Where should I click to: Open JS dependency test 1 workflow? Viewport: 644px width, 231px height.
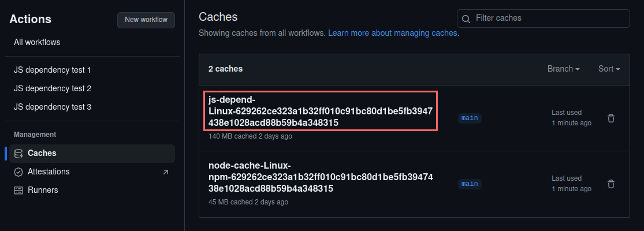tap(53, 70)
